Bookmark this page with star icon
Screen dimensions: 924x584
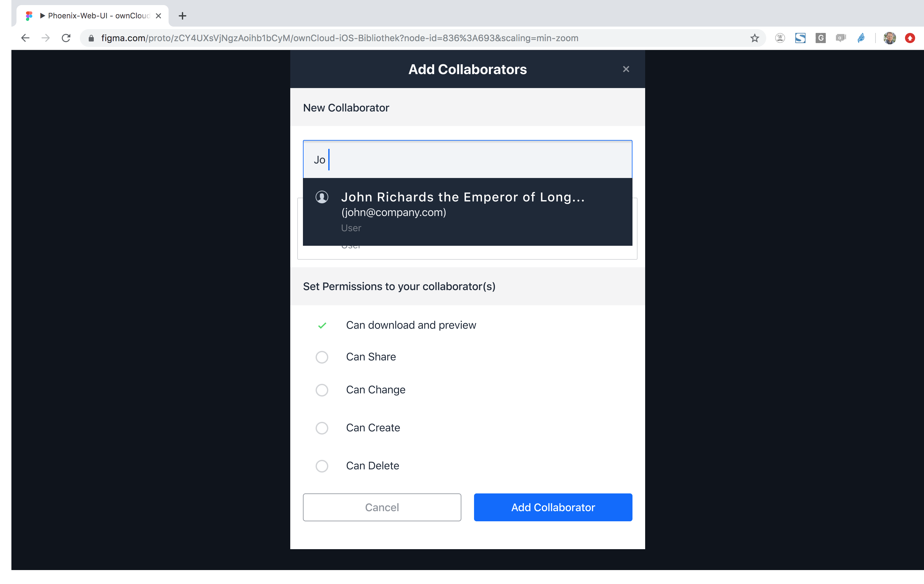(754, 38)
